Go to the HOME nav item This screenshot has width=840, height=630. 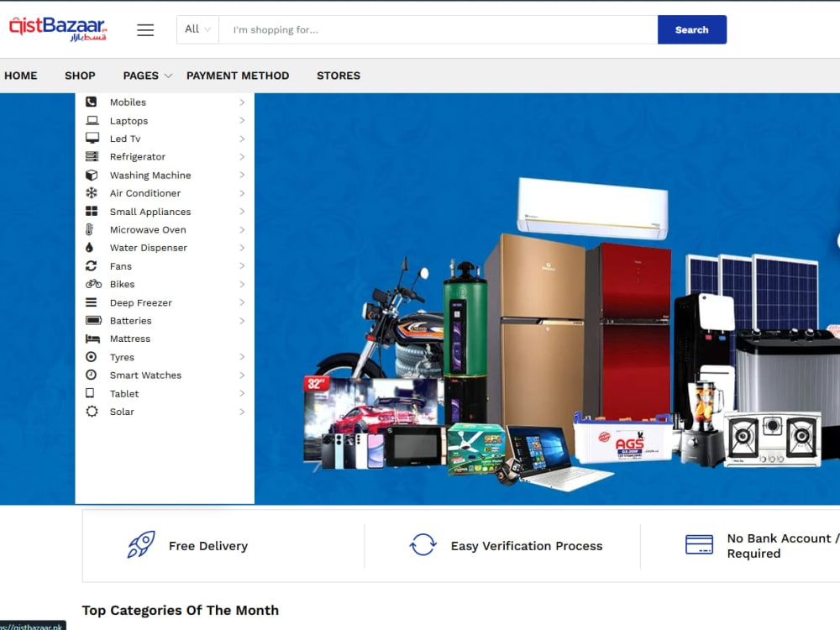pyautogui.click(x=21, y=76)
